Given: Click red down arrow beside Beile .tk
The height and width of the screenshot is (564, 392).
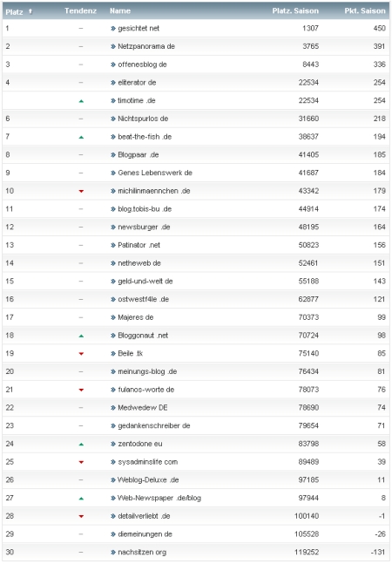Looking at the screenshot, I should point(81,354).
